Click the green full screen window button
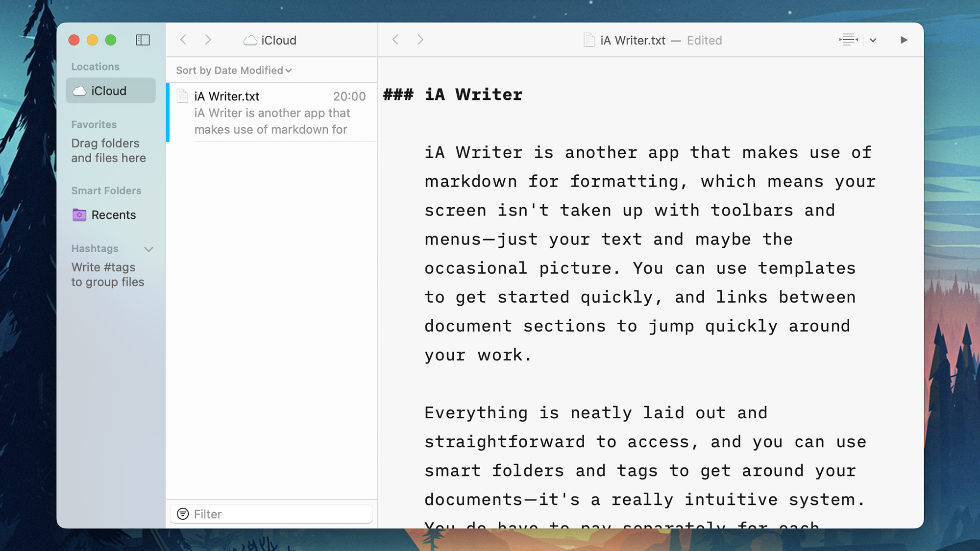The image size is (980, 551). pyautogui.click(x=111, y=40)
